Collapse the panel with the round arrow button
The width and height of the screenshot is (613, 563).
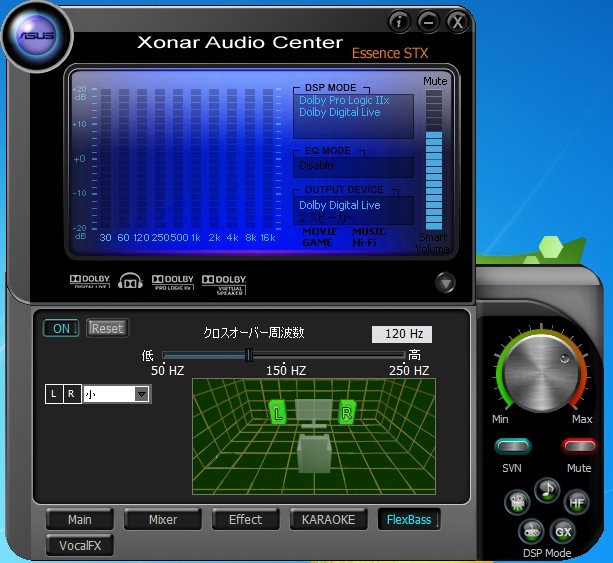pos(445,282)
